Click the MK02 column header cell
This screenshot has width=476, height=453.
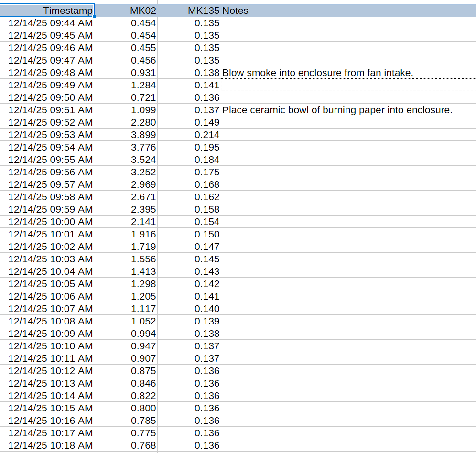click(126, 11)
